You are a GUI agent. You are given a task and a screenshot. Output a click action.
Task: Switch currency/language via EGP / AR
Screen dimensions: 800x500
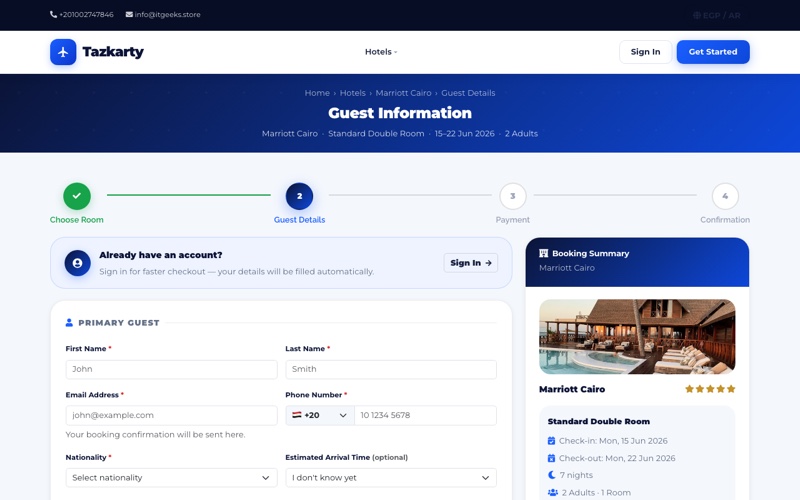point(717,15)
